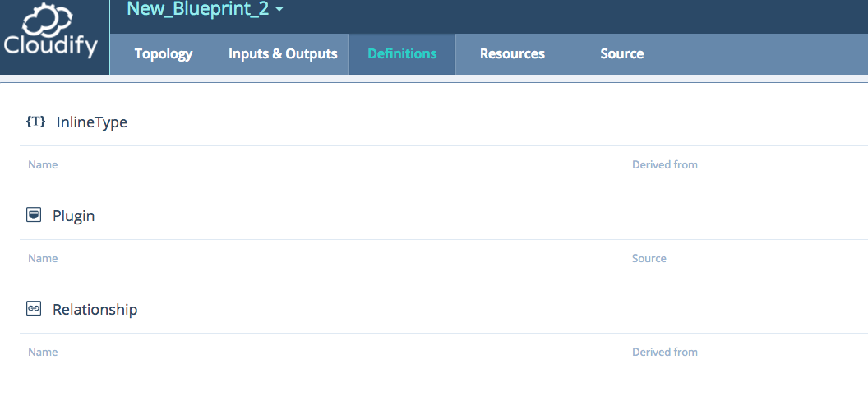The width and height of the screenshot is (868, 406).
Task: Select the Definitions tab
Action: pos(402,53)
